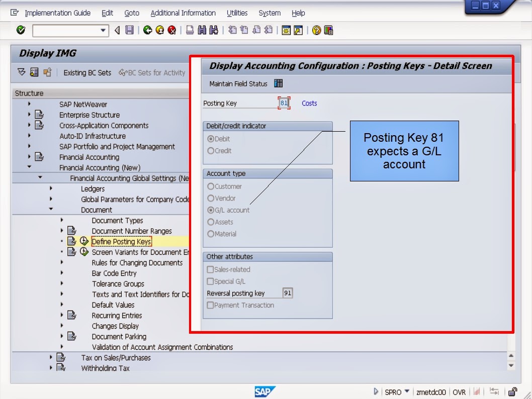Open the Additional Information menu
The height and width of the screenshot is (399, 532).
(x=183, y=13)
